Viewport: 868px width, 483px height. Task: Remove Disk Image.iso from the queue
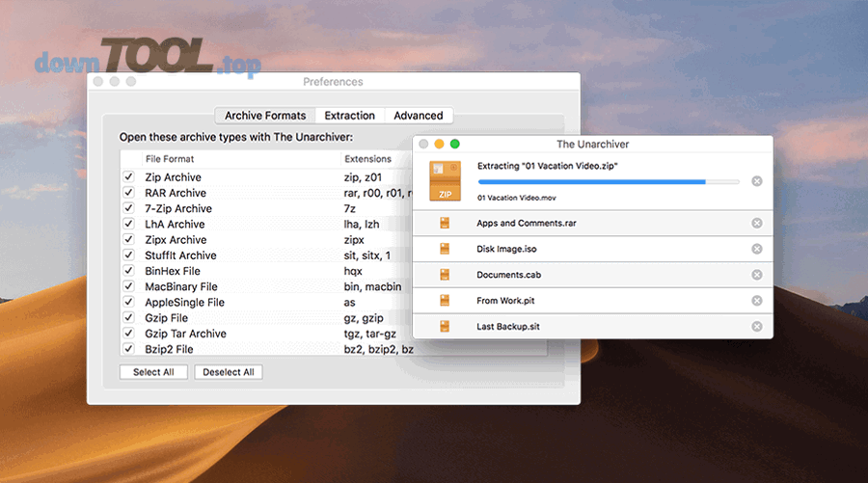(x=757, y=249)
